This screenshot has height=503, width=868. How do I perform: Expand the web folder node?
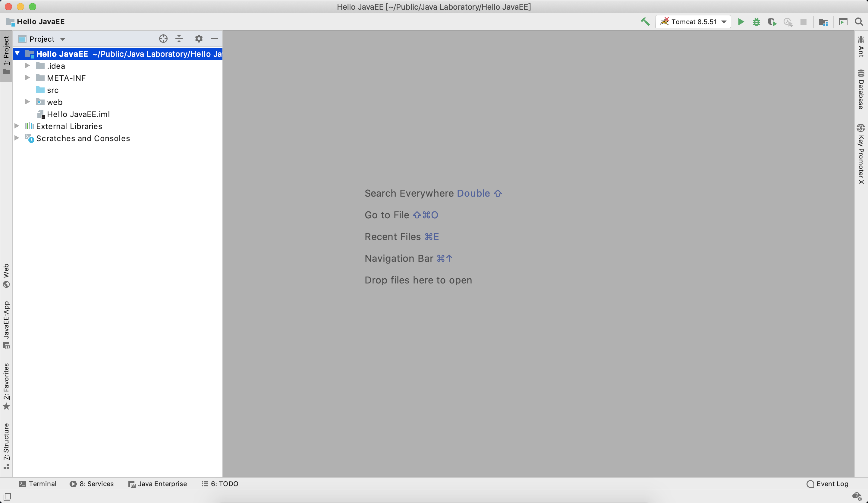27,102
